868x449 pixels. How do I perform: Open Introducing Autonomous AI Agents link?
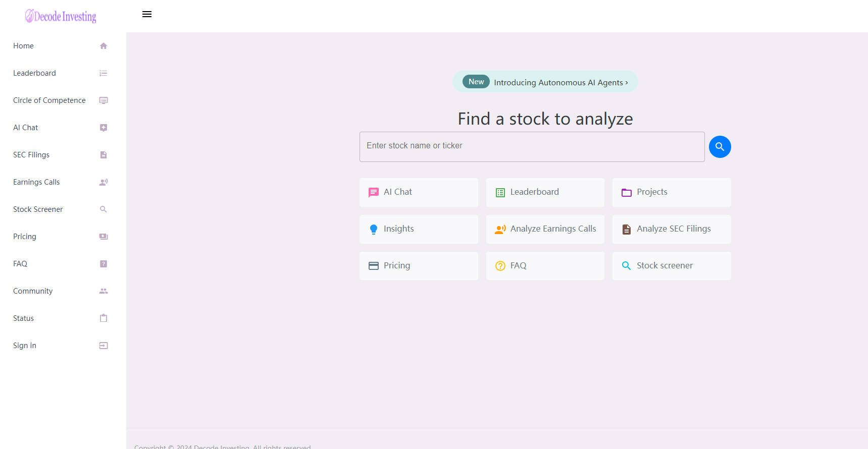560,82
